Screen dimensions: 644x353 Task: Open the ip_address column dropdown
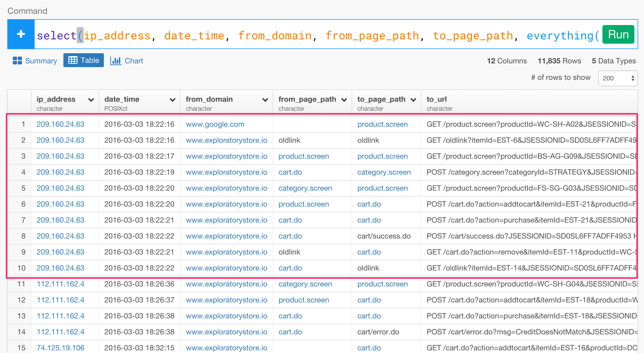(x=91, y=100)
